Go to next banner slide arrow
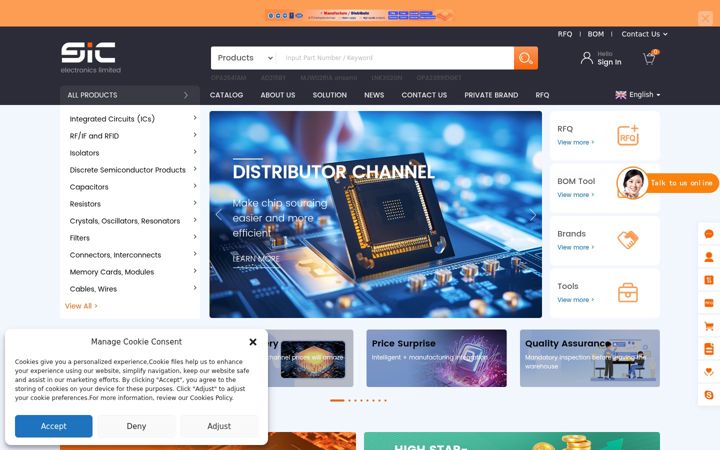 [533, 214]
